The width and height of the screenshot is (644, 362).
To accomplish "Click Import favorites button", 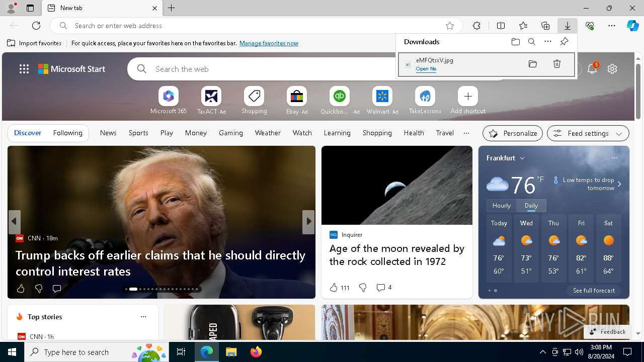I will [x=34, y=43].
